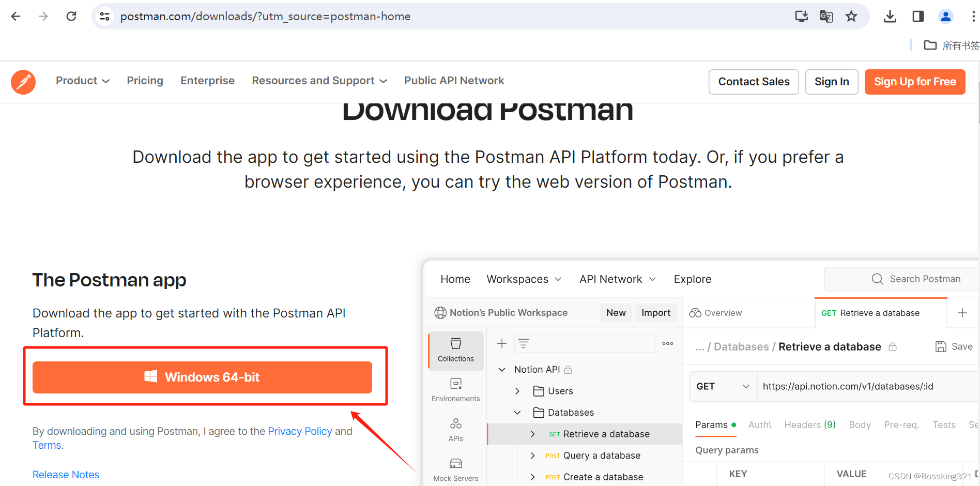Click the add collection plus icon
Screen dimensions: 980x486
point(501,343)
